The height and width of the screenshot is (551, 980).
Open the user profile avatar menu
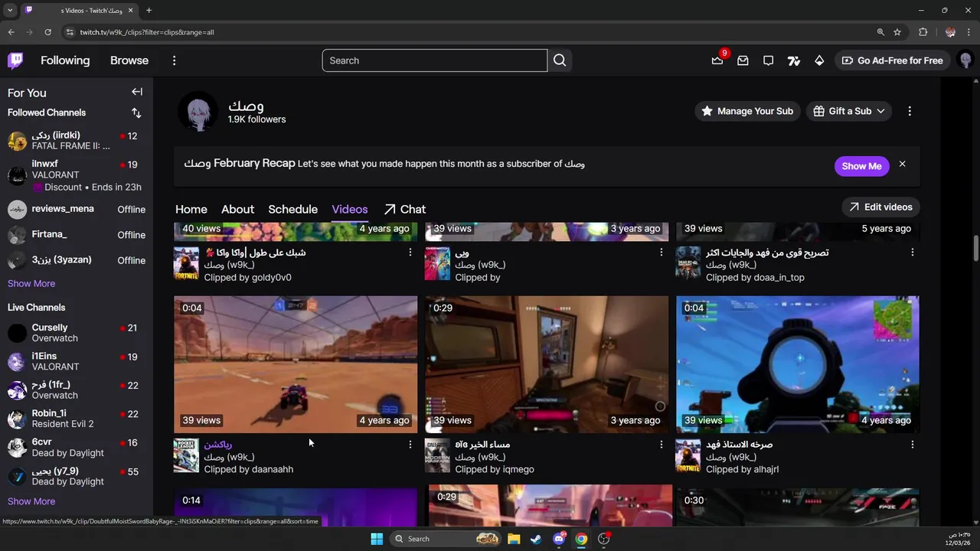tap(965, 60)
